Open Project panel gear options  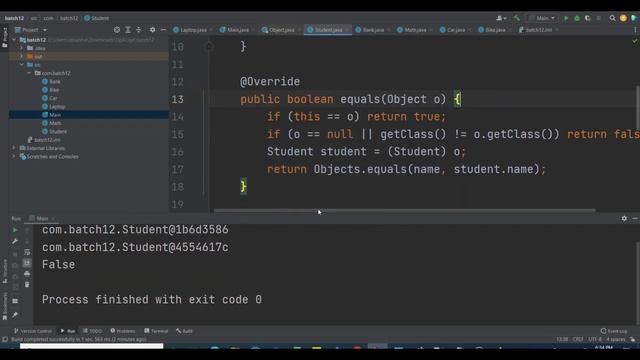152,30
